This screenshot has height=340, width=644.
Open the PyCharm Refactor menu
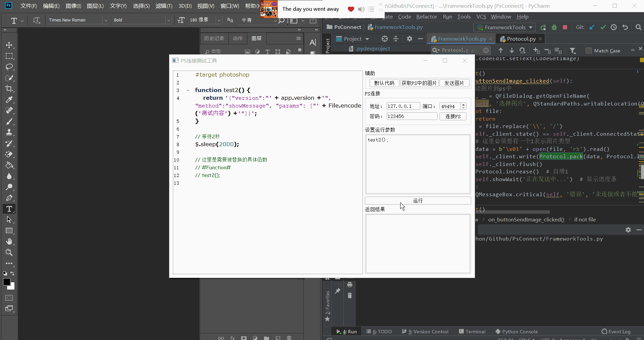[426, 17]
